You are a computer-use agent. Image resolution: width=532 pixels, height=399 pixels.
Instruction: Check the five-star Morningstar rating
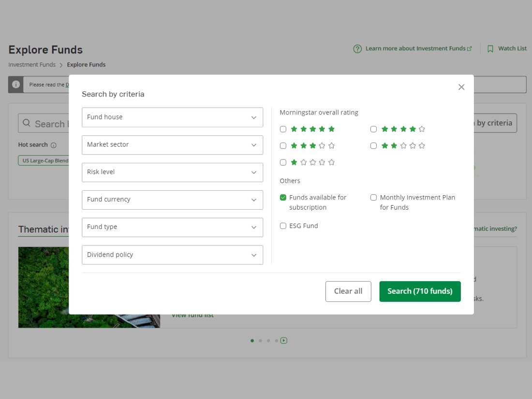[x=283, y=129]
